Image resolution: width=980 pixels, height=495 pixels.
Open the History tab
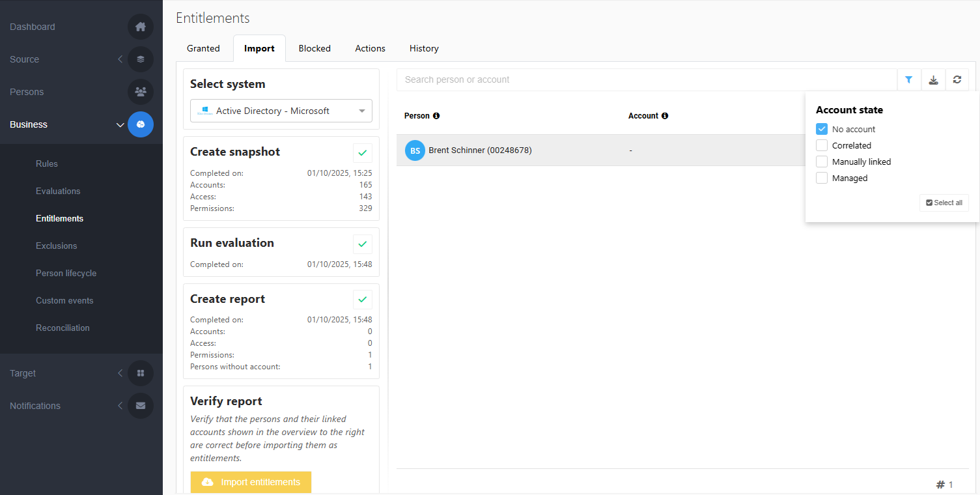tap(424, 48)
